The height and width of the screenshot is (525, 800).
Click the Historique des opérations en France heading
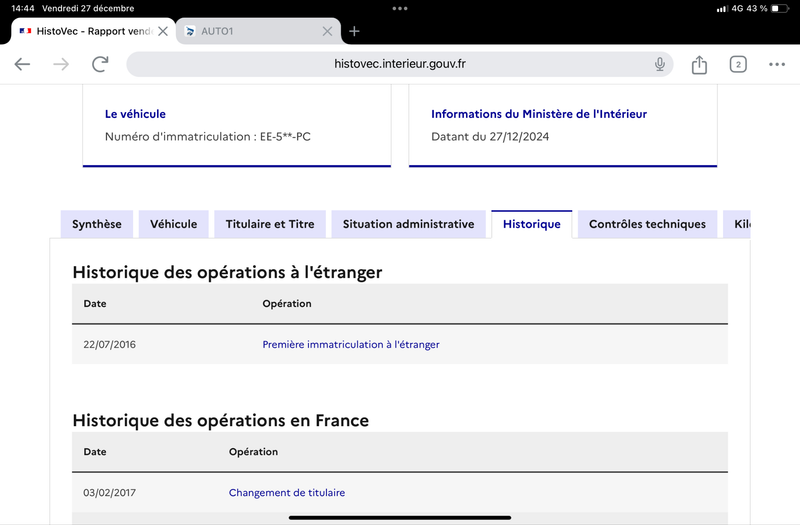[x=220, y=420]
